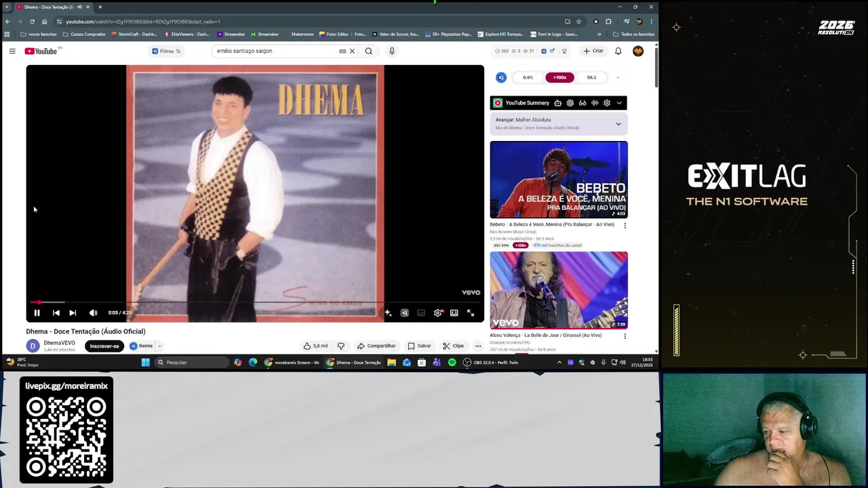Skip to the next video
The width and height of the screenshot is (868, 488).
click(x=73, y=312)
